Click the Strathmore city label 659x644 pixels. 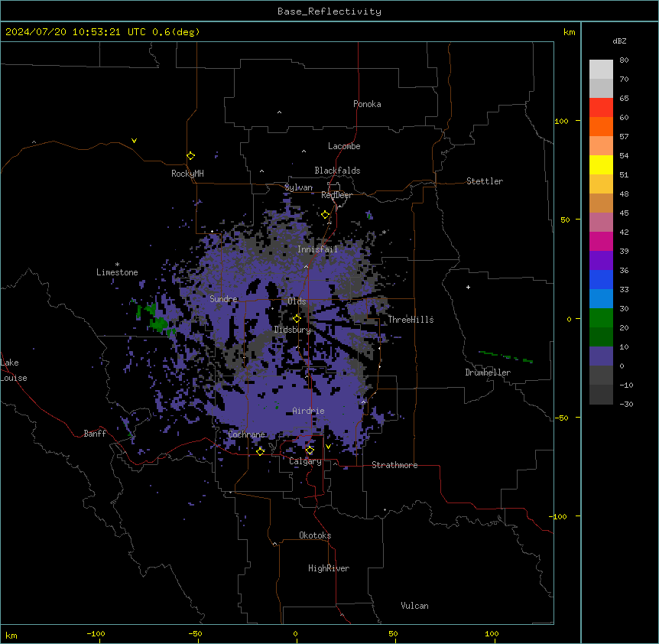[x=394, y=465]
